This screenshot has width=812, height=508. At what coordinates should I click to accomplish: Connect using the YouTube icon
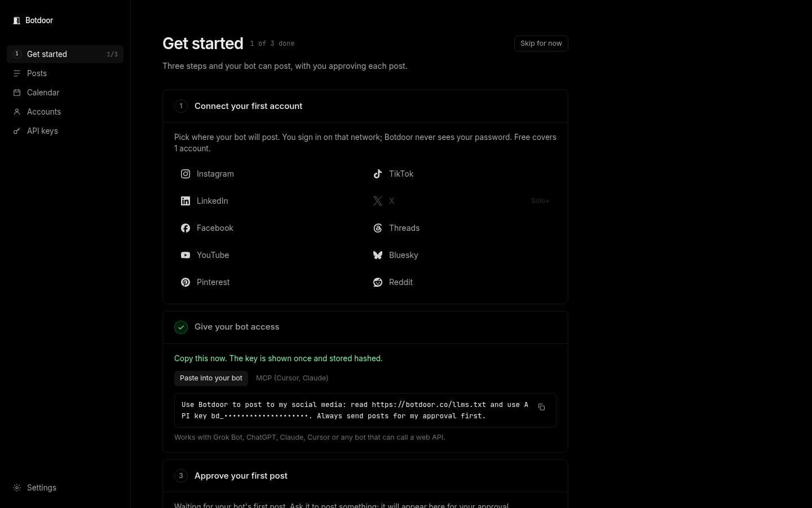pyautogui.click(x=186, y=255)
